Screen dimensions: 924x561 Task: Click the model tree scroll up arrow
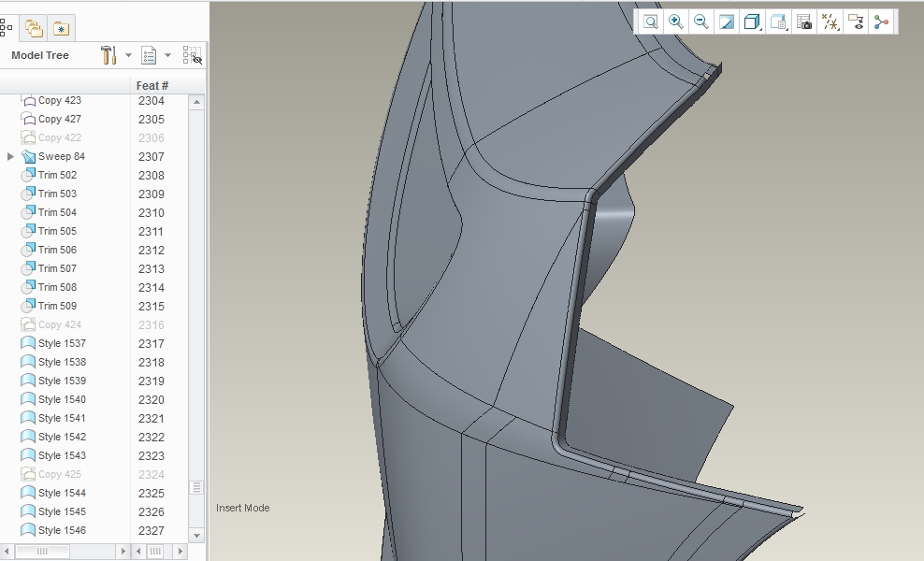point(196,102)
